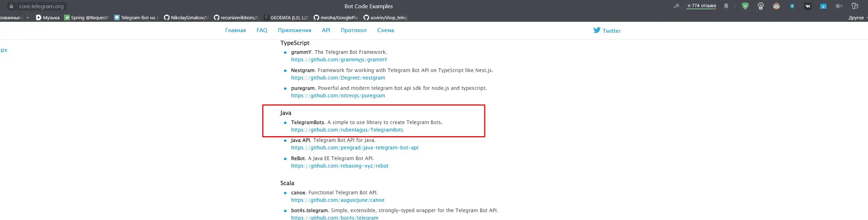The image size is (868, 220).
Task: Open the pengrad/java-telegram-bot-api link
Action: coord(355,148)
